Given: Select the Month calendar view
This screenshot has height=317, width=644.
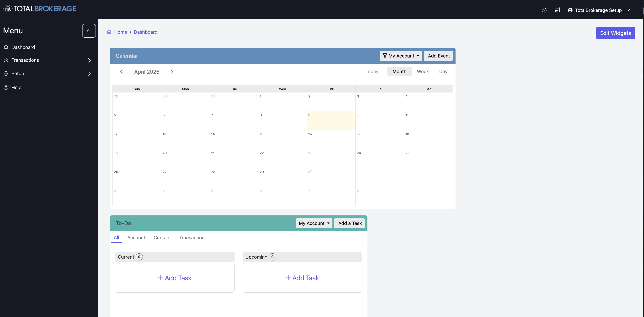Looking at the screenshot, I should click(399, 71).
